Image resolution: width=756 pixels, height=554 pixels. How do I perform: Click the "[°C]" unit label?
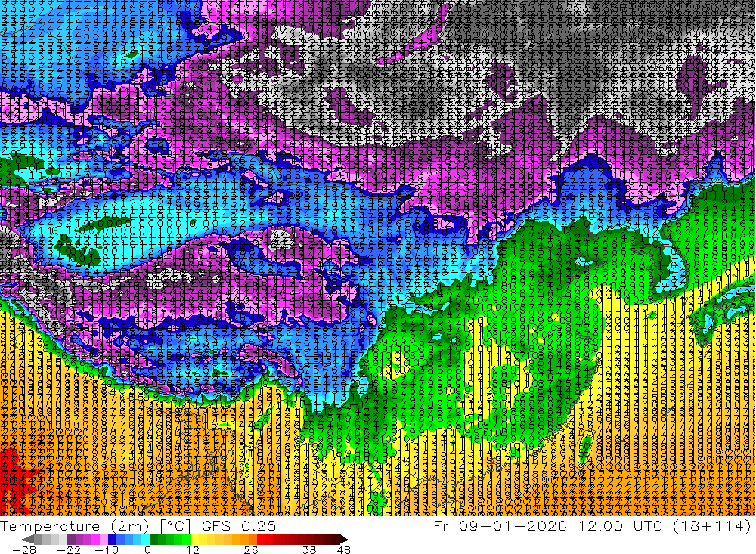[x=175, y=526]
